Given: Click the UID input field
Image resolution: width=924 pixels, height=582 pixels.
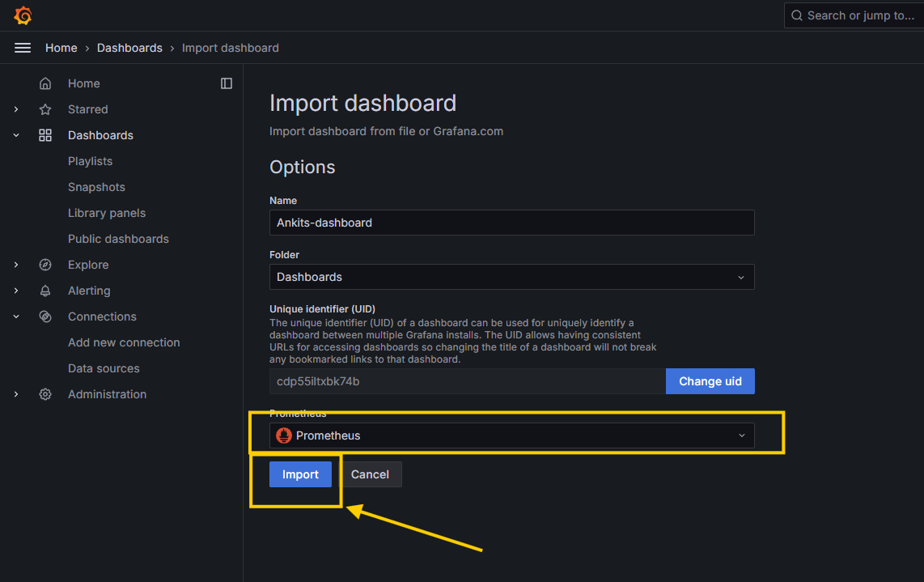Looking at the screenshot, I should coord(468,381).
